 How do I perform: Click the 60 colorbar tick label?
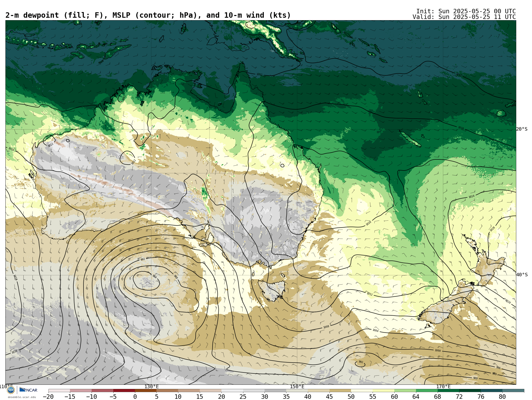(x=394, y=397)
